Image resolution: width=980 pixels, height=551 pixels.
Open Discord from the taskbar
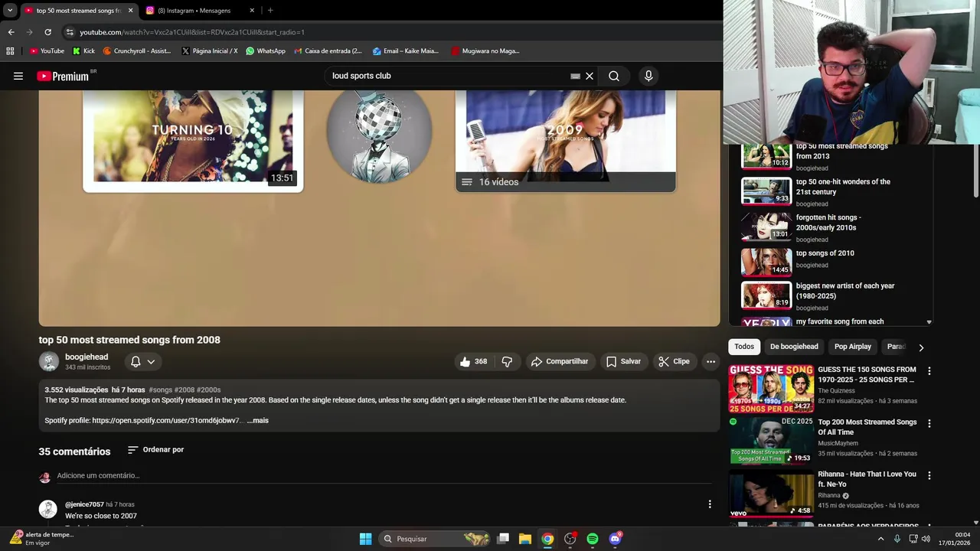615,539
